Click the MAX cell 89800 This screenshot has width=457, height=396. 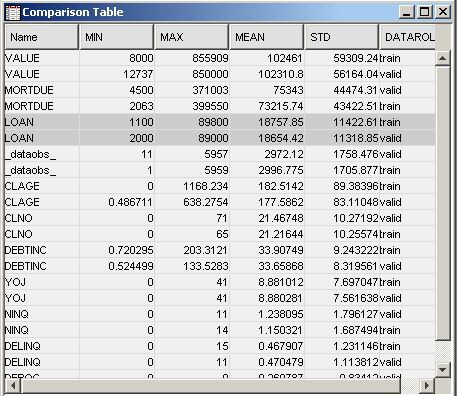click(192, 122)
